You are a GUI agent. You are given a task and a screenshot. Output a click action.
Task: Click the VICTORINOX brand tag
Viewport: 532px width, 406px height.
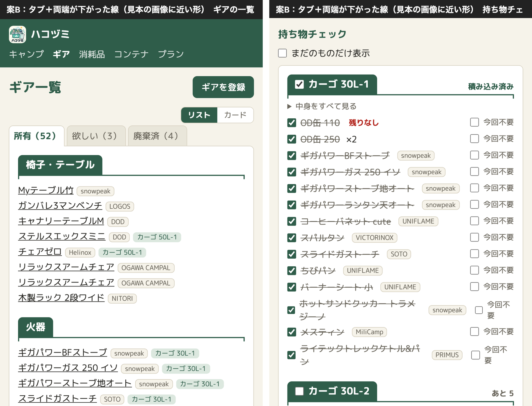click(x=374, y=238)
